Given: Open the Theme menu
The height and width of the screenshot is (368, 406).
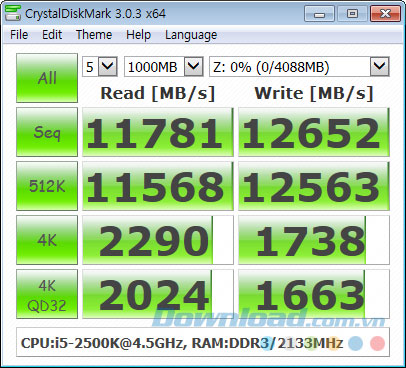Looking at the screenshot, I should [x=94, y=35].
